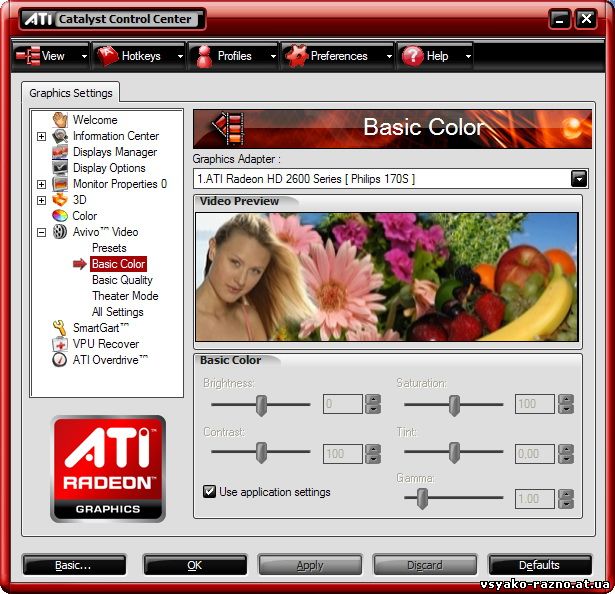The image size is (615, 594).
Task: Expand the 3D tree node
Action: [41, 200]
